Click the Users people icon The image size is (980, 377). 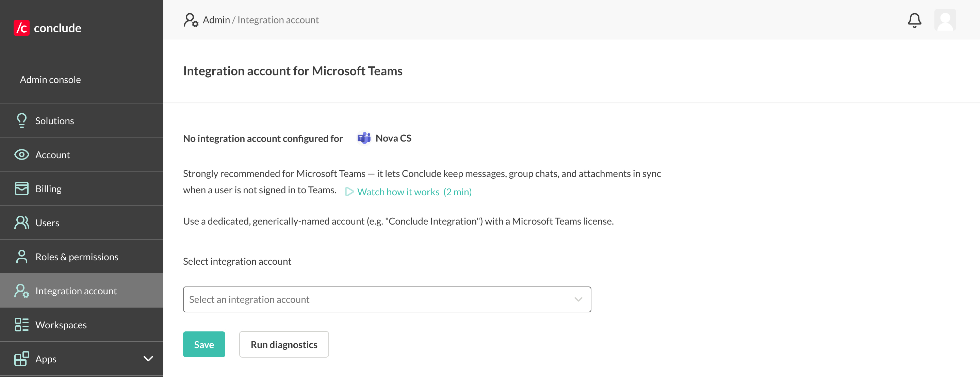pos(22,223)
